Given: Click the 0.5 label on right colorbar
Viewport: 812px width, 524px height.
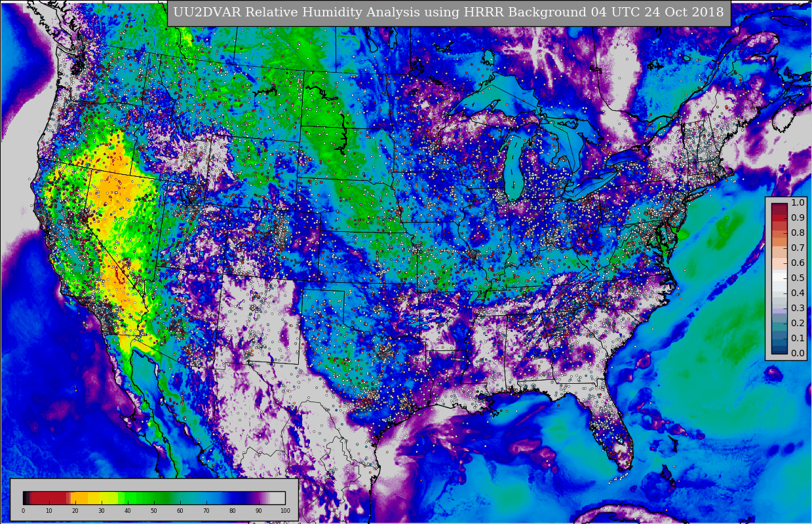Looking at the screenshot, I should click(x=798, y=278).
